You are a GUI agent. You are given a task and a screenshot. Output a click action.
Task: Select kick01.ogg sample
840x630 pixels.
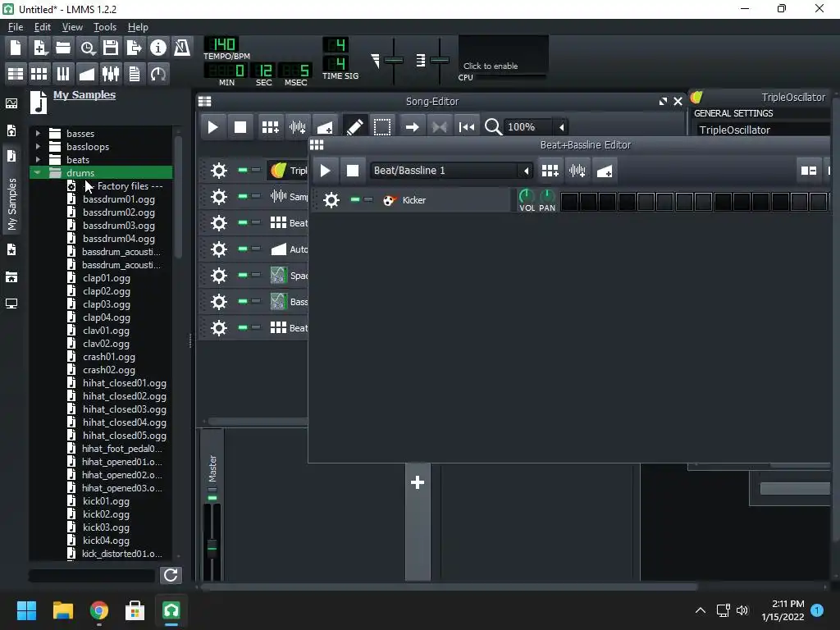pos(106,501)
